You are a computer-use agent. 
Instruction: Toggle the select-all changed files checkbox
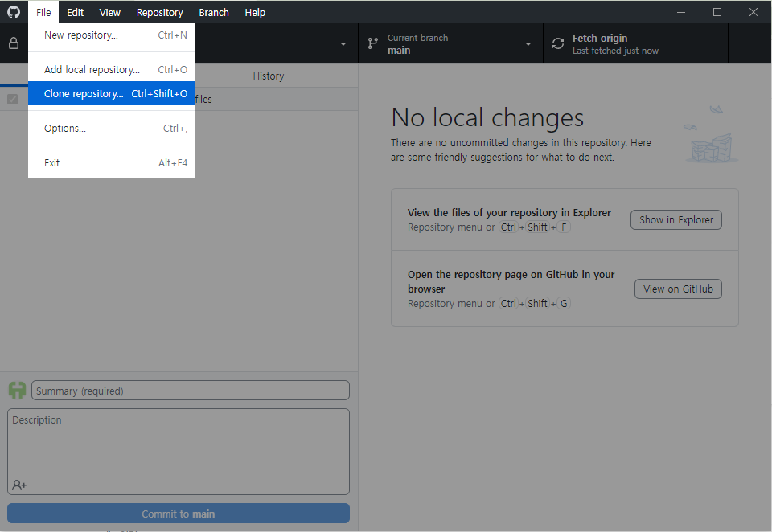(x=13, y=99)
